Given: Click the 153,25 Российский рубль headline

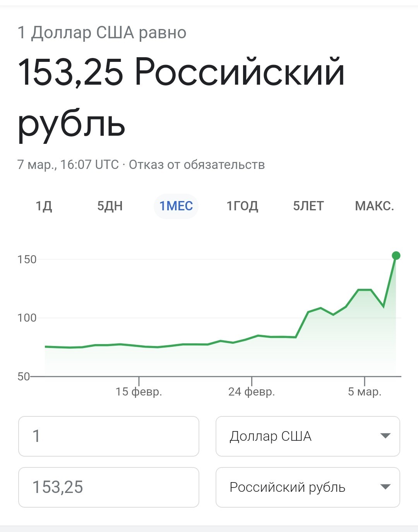Looking at the screenshot, I should click(x=181, y=97).
